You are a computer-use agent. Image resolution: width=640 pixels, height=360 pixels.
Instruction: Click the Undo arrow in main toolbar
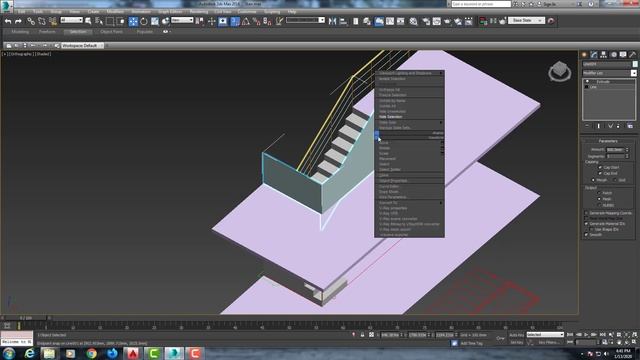coord(8,21)
